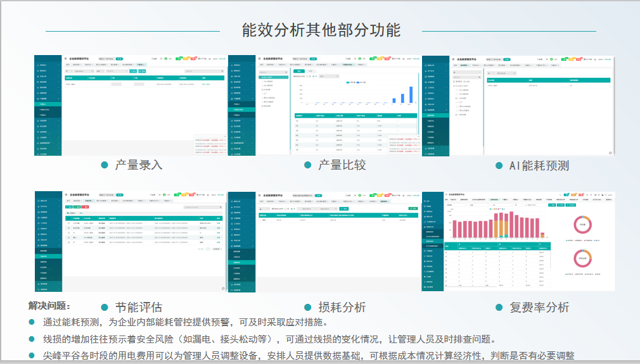Image resolution: width=640 pixels, height=364 pixels.
Task: Check the top tree checkbox in AI能耗预测 screenshot
Action: click(454, 86)
